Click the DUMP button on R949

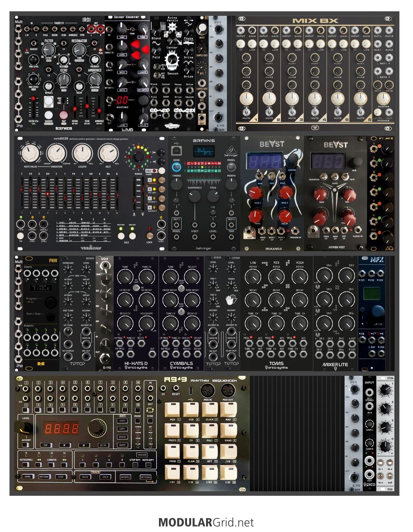point(123,445)
